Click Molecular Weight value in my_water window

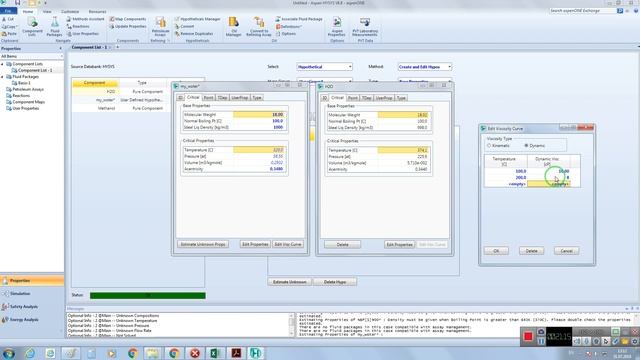[x=259, y=115]
